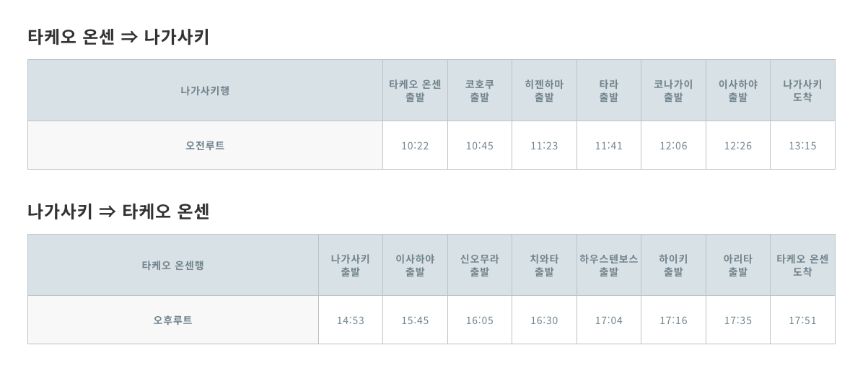Click the 타케오 온센 ⇒ 나가사키 heading
This screenshot has width=868, height=371.
point(118,37)
